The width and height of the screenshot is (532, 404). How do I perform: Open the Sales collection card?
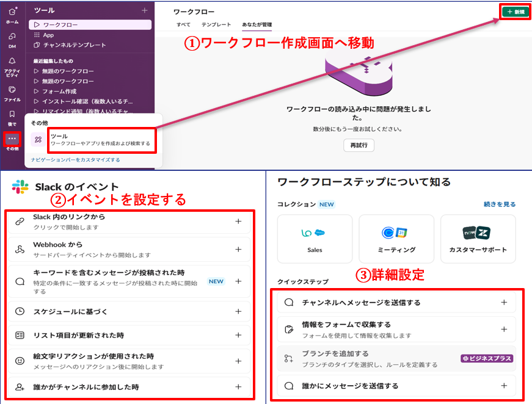coord(315,239)
